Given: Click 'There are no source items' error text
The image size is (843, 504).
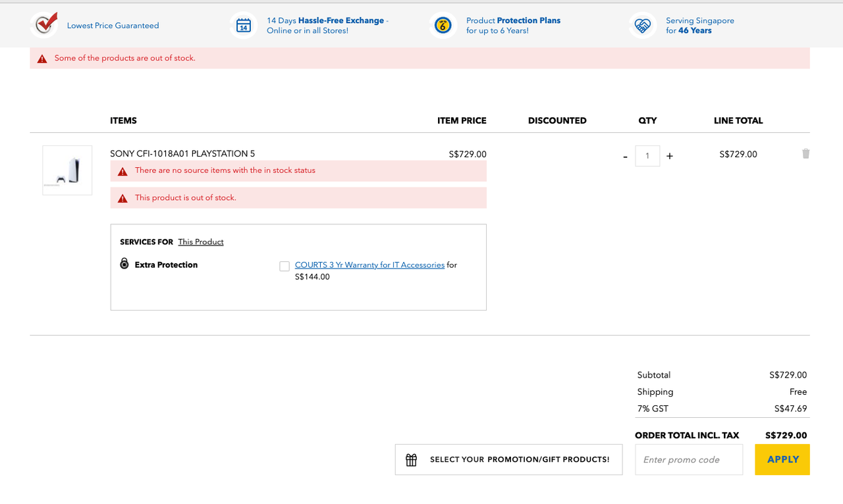Looking at the screenshot, I should click(225, 170).
